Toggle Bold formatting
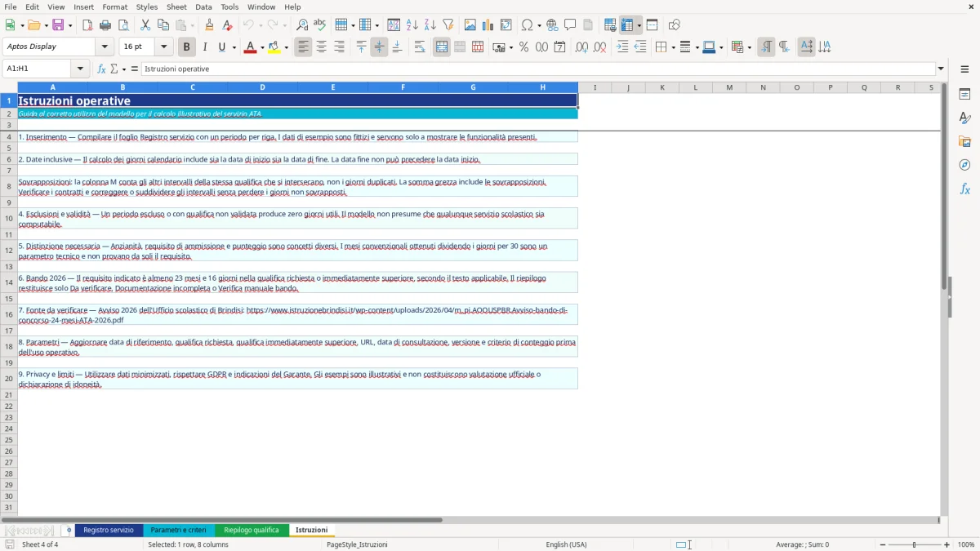 187,47
